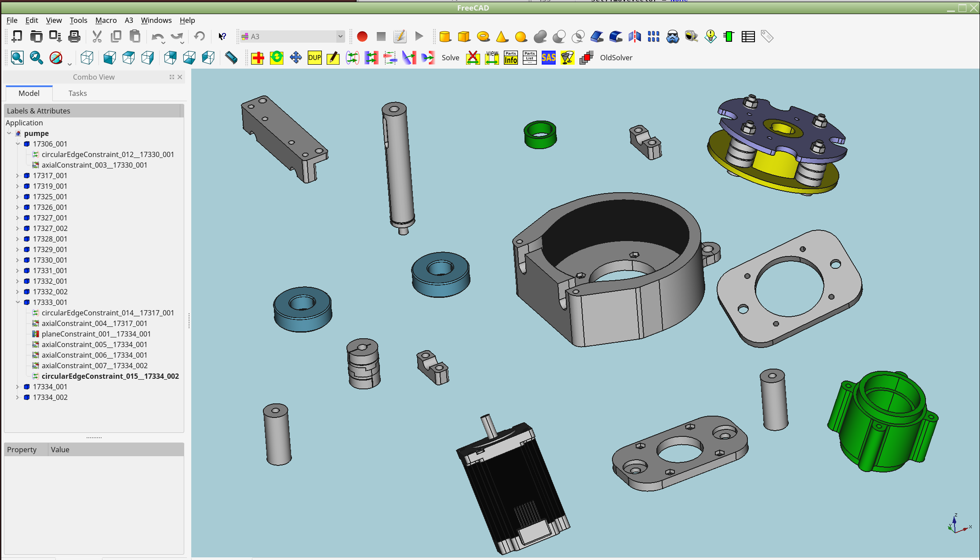Click the ruler measure distance icon

[x=231, y=58]
